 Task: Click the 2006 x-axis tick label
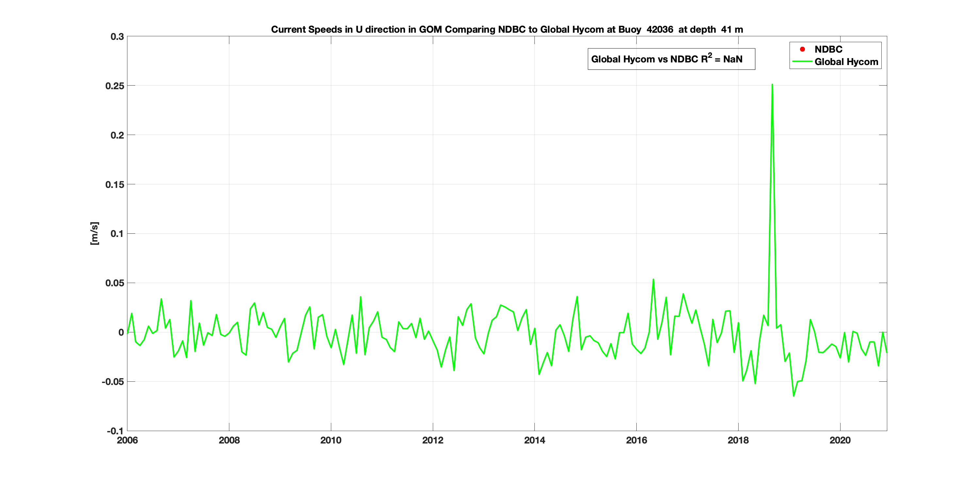[x=127, y=440]
